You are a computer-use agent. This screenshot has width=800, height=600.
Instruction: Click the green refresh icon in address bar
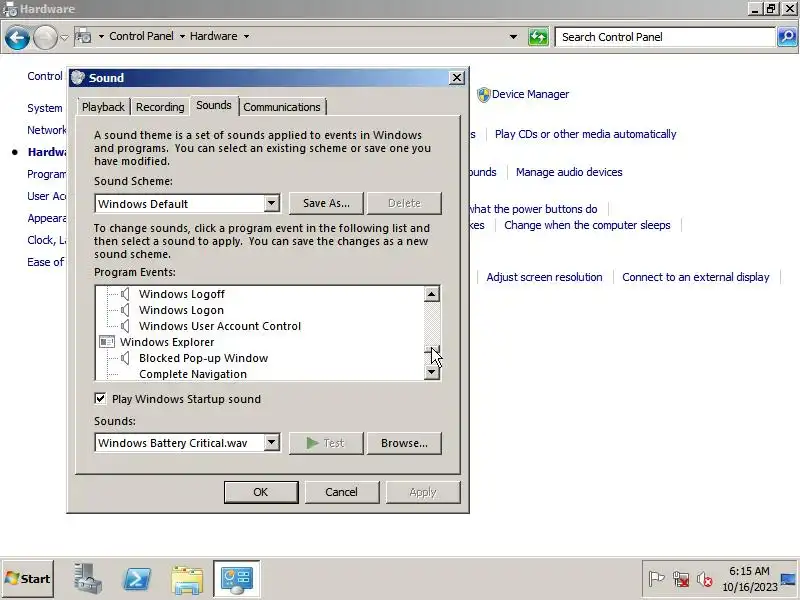(x=538, y=37)
